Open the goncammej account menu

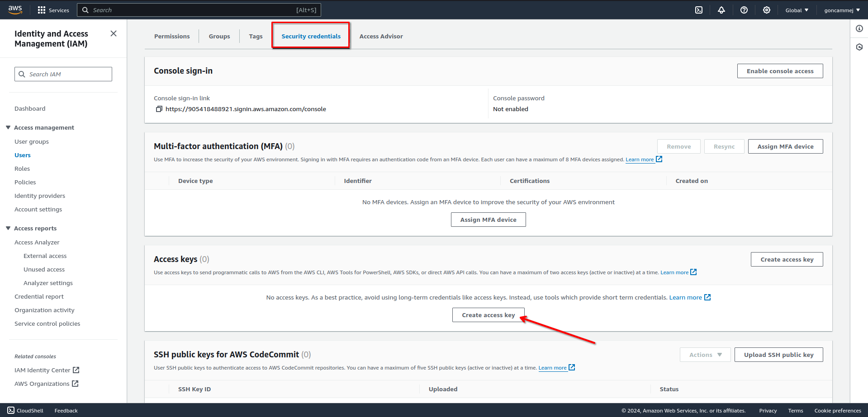point(842,10)
